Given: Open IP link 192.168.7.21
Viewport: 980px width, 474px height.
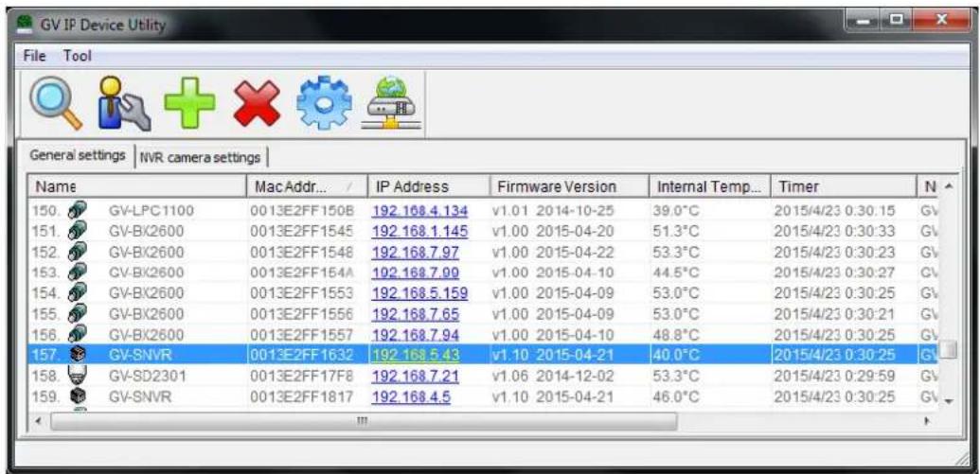Looking at the screenshot, I should click(415, 376).
